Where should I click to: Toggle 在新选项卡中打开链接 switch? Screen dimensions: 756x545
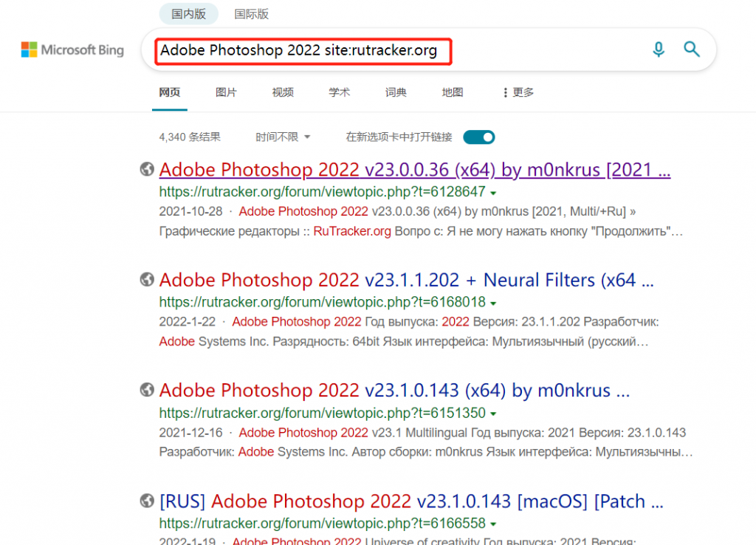[478, 137]
